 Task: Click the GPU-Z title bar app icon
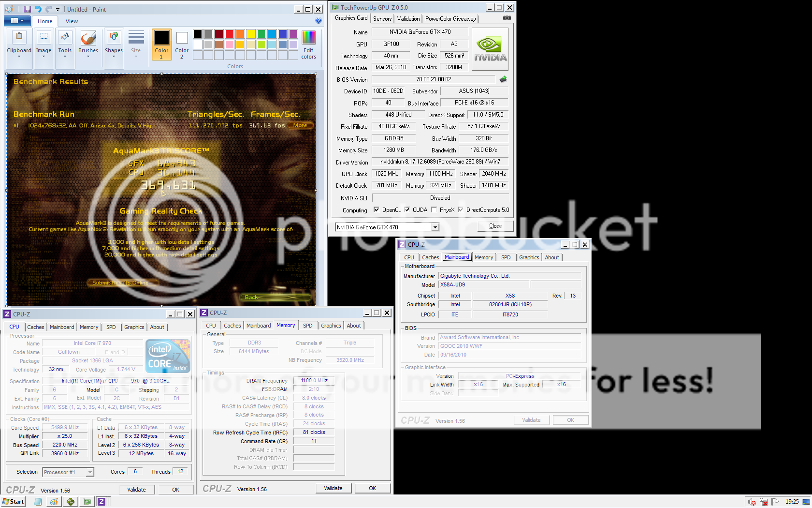click(x=335, y=7)
